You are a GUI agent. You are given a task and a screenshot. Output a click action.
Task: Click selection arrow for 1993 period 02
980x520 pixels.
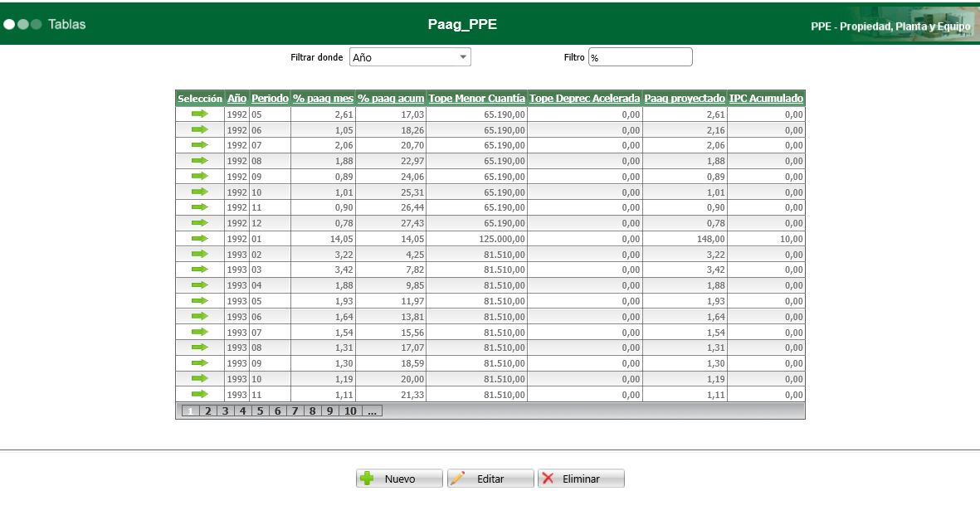199,255
